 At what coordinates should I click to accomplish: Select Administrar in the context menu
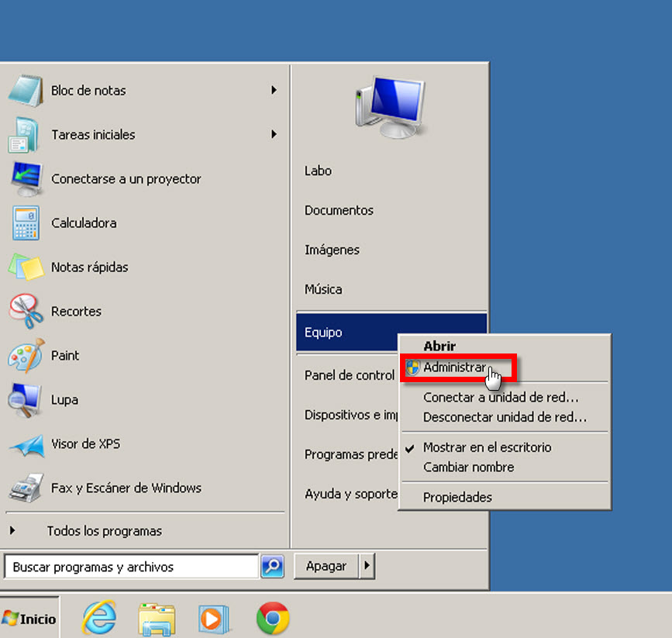point(454,368)
